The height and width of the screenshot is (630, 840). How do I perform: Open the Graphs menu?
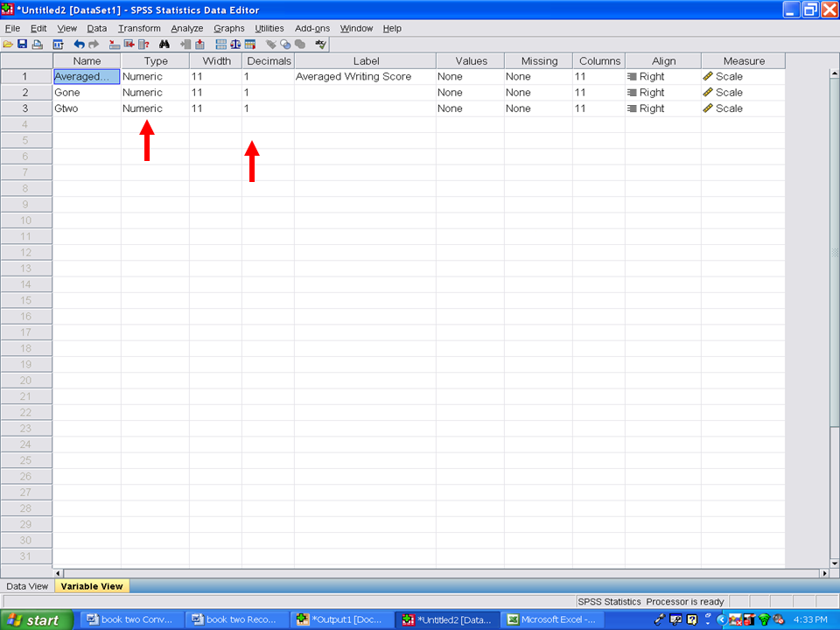pos(229,28)
